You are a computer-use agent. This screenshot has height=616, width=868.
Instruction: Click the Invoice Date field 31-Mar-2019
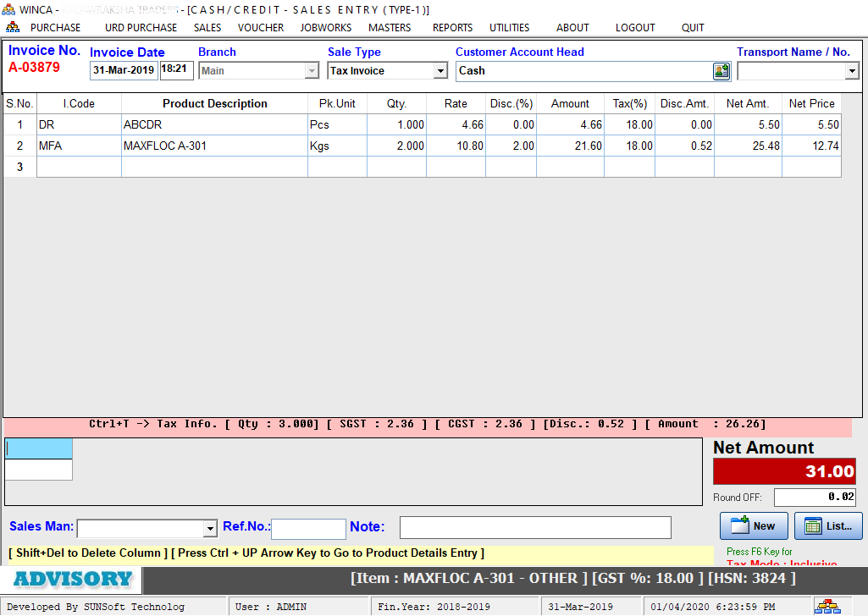(124, 70)
